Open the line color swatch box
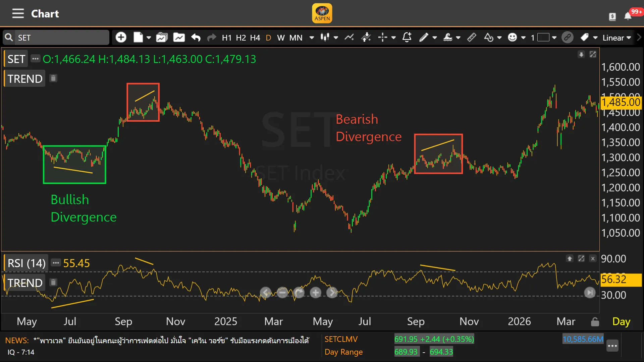This screenshot has height=362, width=644. pos(543,37)
